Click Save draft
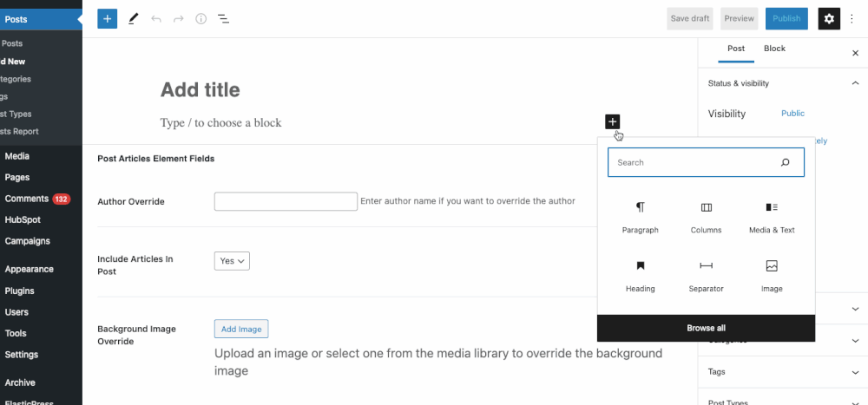868x405 pixels. coord(690,19)
